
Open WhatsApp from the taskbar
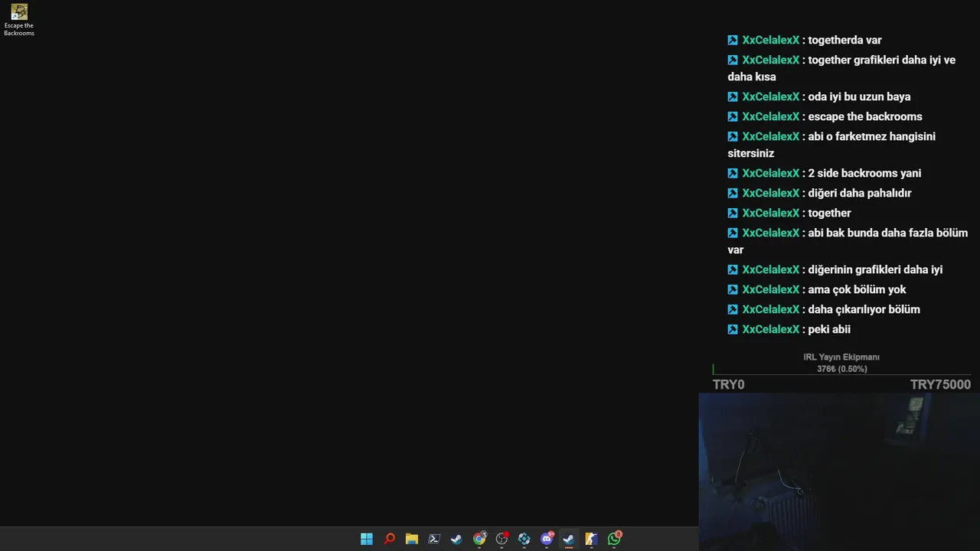[614, 539]
